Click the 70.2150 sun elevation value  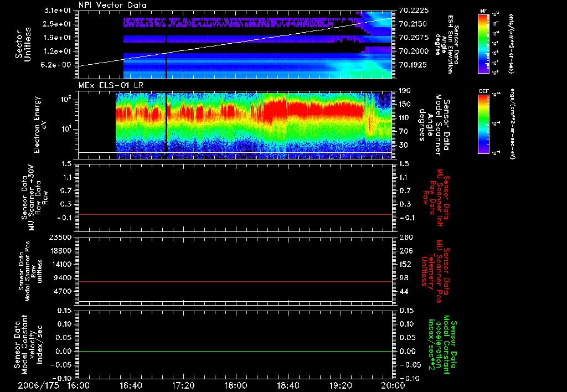click(x=413, y=24)
